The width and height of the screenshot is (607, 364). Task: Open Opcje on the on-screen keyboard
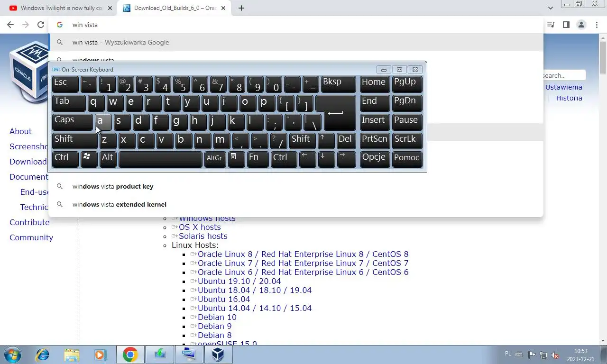(x=375, y=159)
